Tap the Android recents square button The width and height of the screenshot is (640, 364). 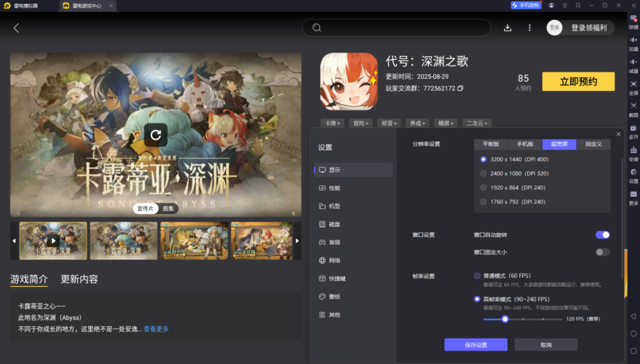coord(633,351)
